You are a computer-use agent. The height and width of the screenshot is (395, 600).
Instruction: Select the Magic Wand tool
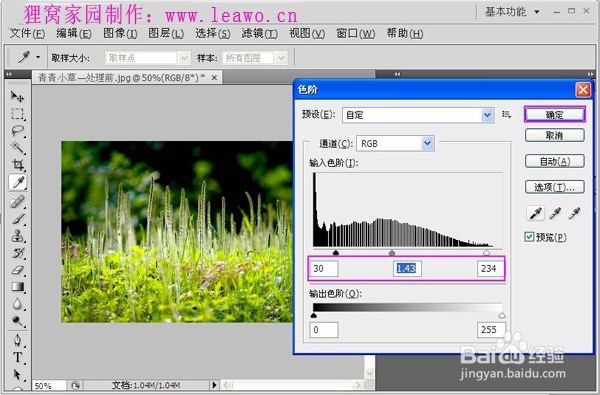(x=18, y=147)
